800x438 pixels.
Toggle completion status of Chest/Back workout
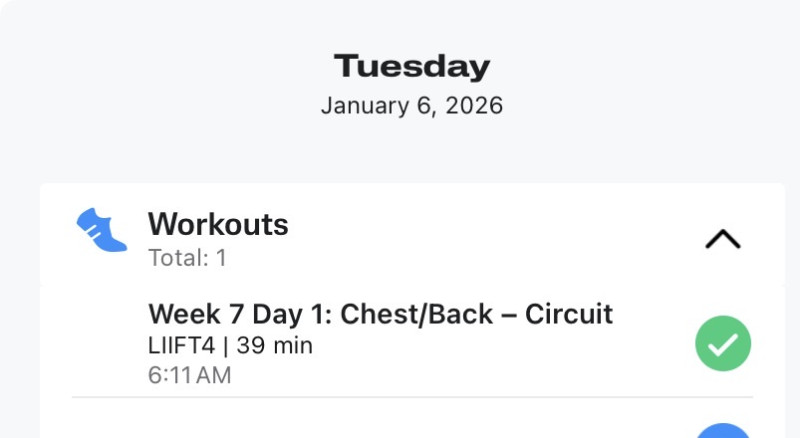[723, 344]
